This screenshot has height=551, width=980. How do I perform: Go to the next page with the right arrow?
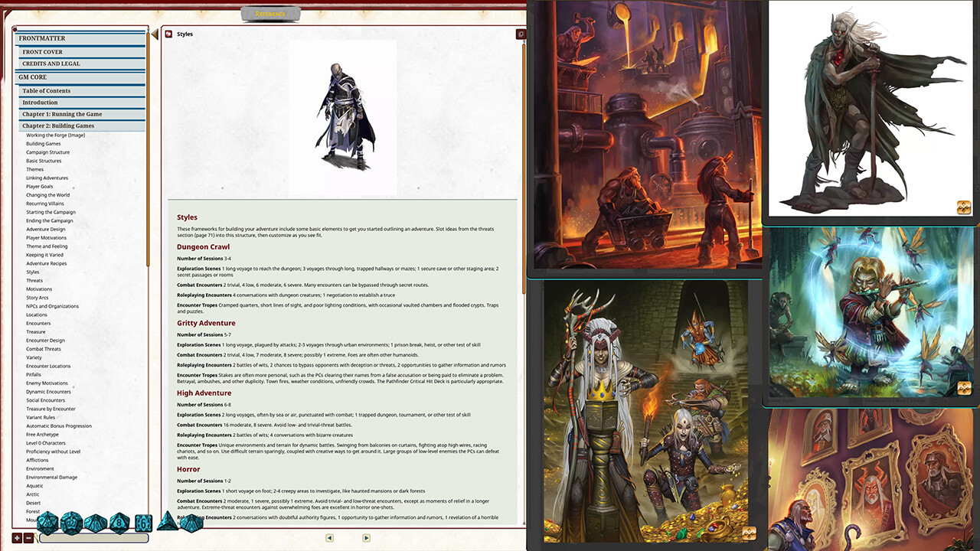366,538
